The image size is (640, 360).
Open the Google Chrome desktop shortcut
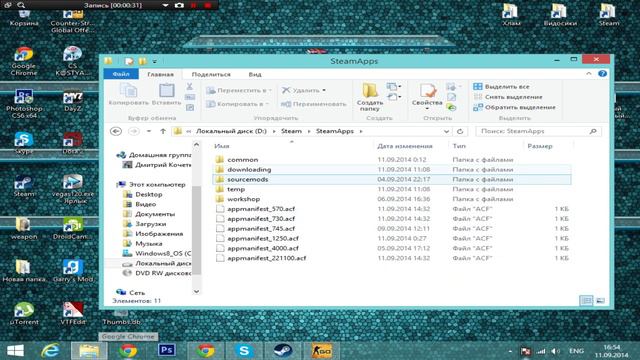pos(24,61)
